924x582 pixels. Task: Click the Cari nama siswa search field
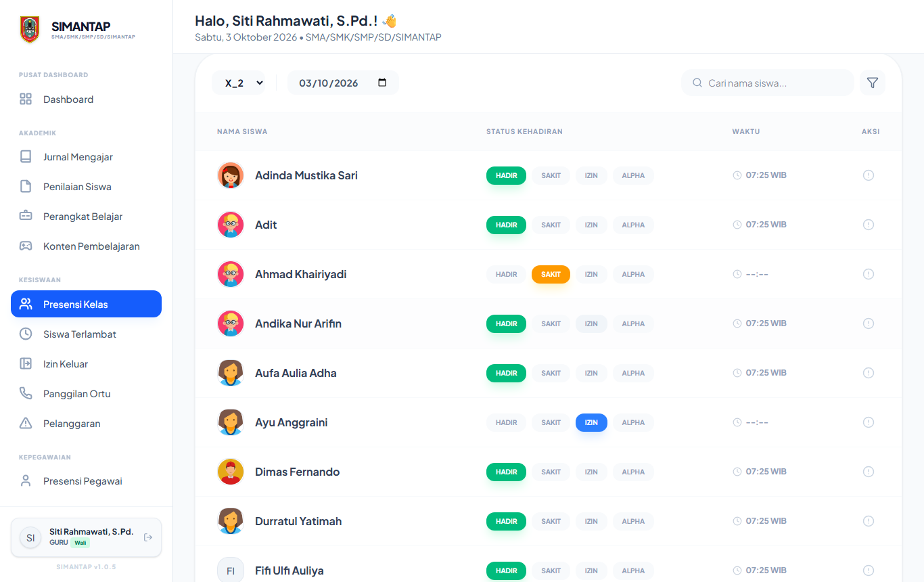[x=768, y=83]
